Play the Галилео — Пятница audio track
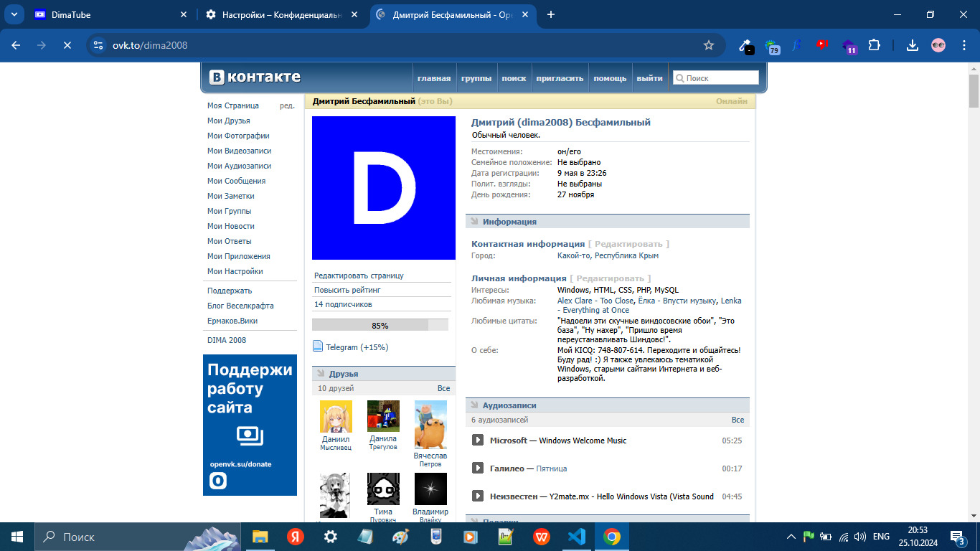980x551 pixels. pyautogui.click(x=478, y=468)
